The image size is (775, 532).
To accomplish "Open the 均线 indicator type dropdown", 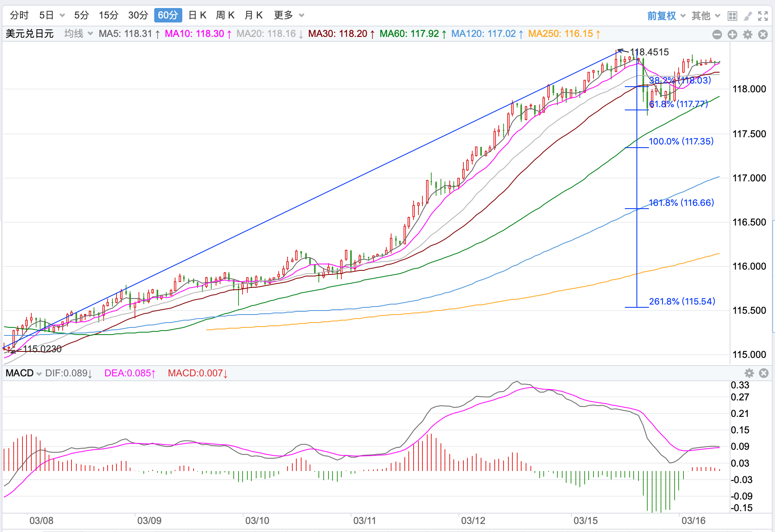I will [x=79, y=34].
